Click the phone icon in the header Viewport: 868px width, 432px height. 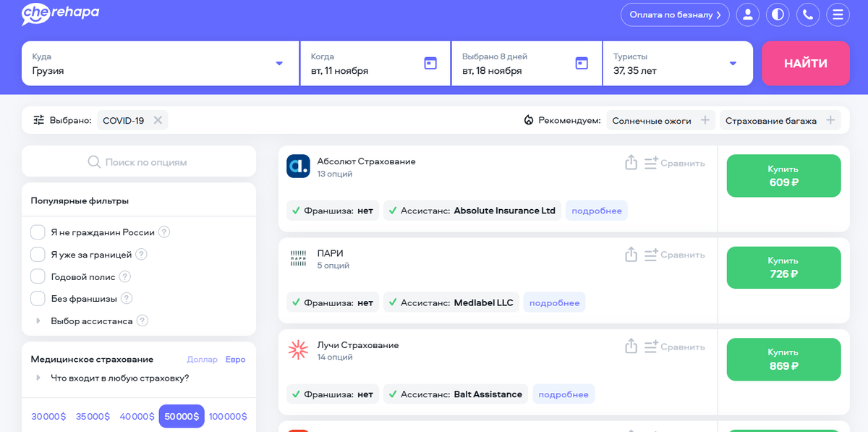808,14
